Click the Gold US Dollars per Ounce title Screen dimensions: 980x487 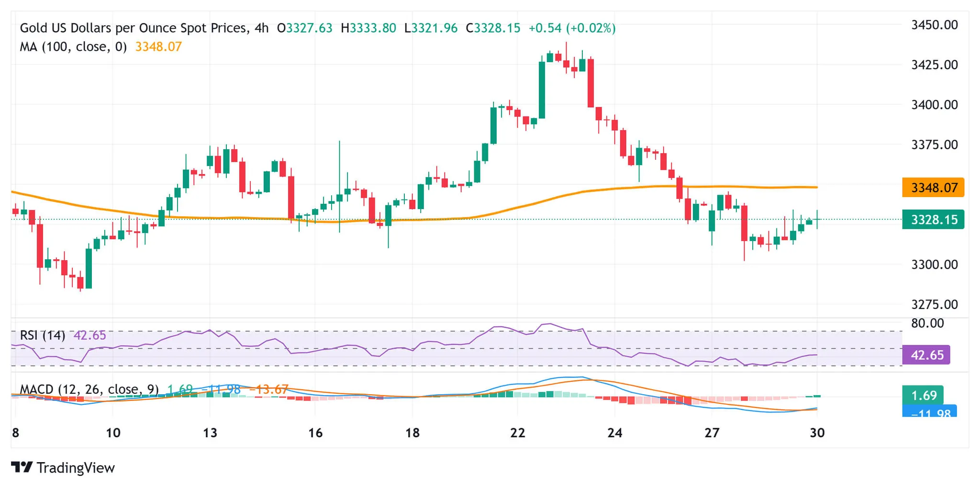(x=144, y=28)
